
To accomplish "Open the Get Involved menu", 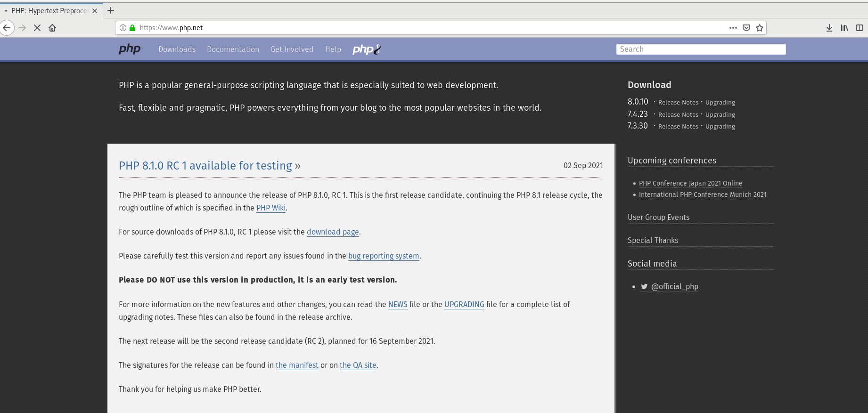I will tap(292, 49).
